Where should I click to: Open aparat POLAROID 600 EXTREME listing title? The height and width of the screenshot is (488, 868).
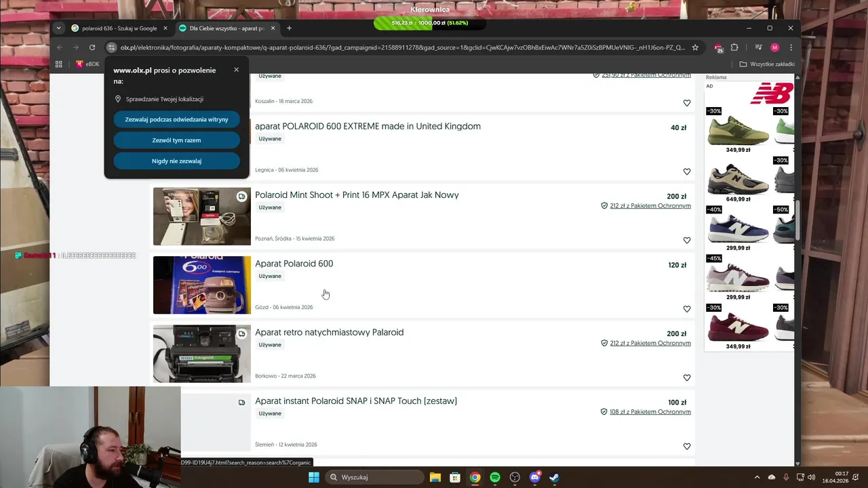pos(368,126)
